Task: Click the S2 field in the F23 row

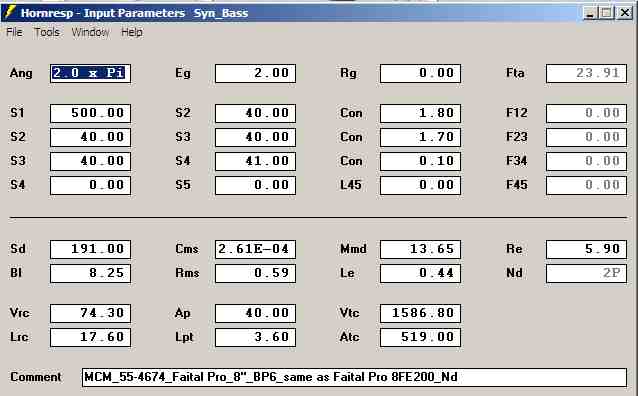Action: (90, 137)
